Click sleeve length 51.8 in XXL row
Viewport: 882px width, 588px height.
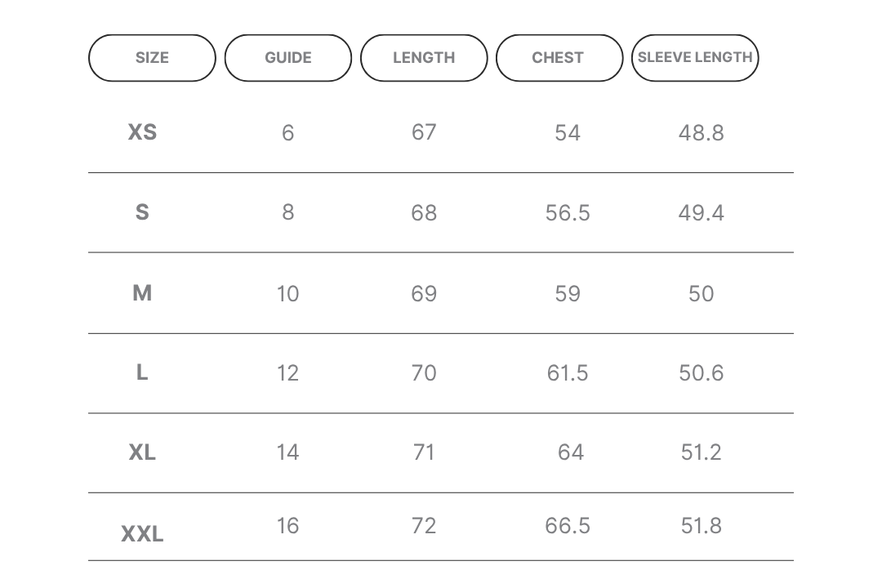click(702, 526)
